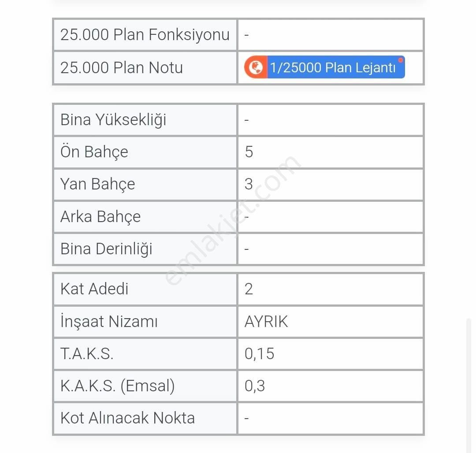The image size is (476, 453).
Task: Select the 25.000 Plan Notu label cell
Action: point(145,68)
